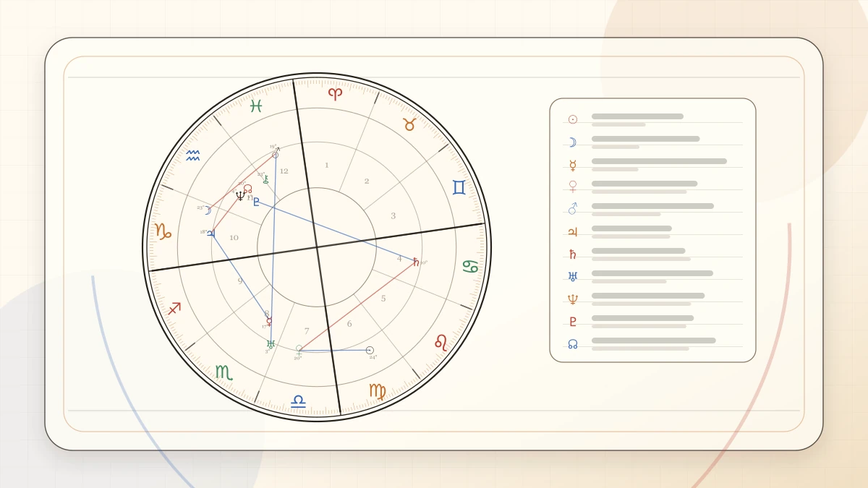The image size is (868, 488).
Task: Click the Mercury glyph in the legend list
Action: pyautogui.click(x=573, y=165)
